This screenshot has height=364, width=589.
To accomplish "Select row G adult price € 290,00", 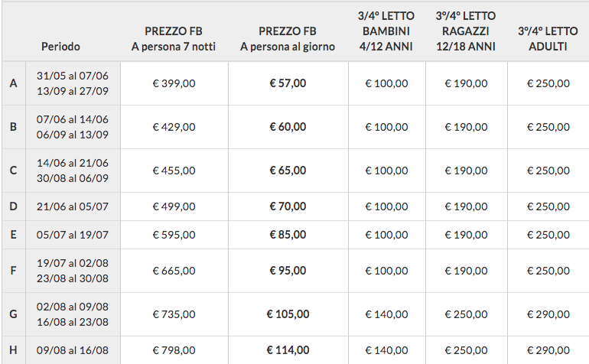I will (x=548, y=314).
